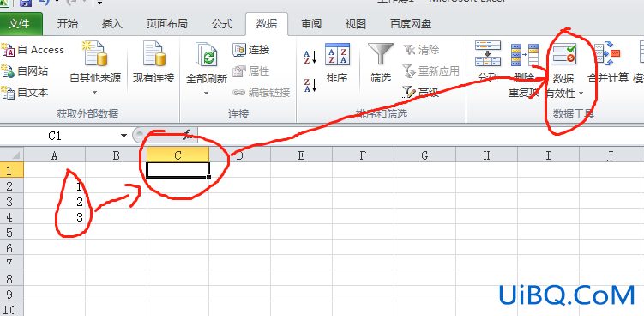
Task: Expand the From Other Sources dropdown arrow
Action: click(x=95, y=93)
